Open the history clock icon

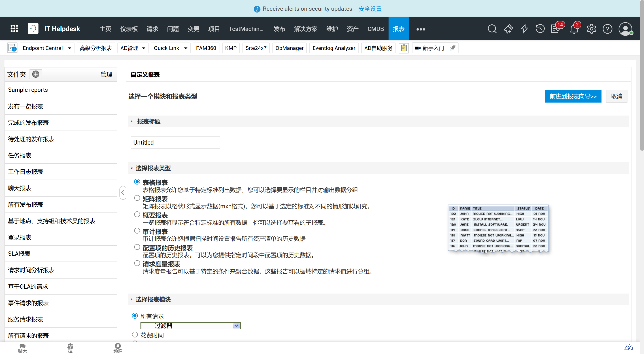540,29
